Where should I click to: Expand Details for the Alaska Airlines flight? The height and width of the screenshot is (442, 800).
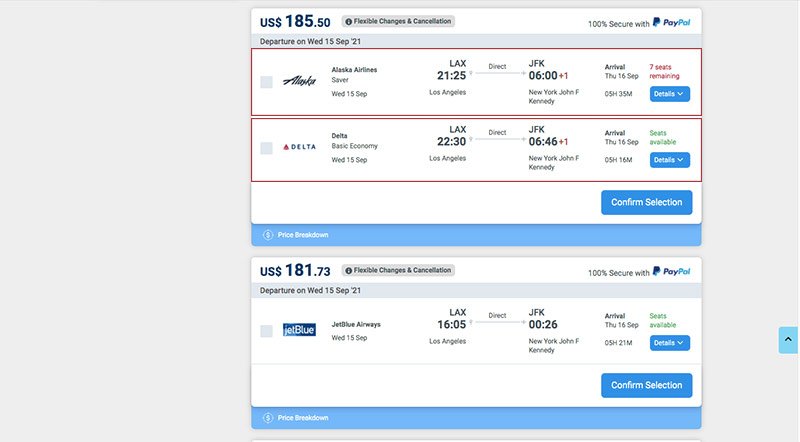[669, 94]
